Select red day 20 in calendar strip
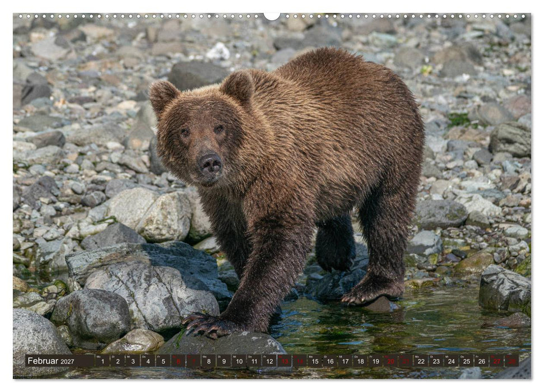Image resolution: width=544 pixels, height=392 pixels. coord(390,361)
